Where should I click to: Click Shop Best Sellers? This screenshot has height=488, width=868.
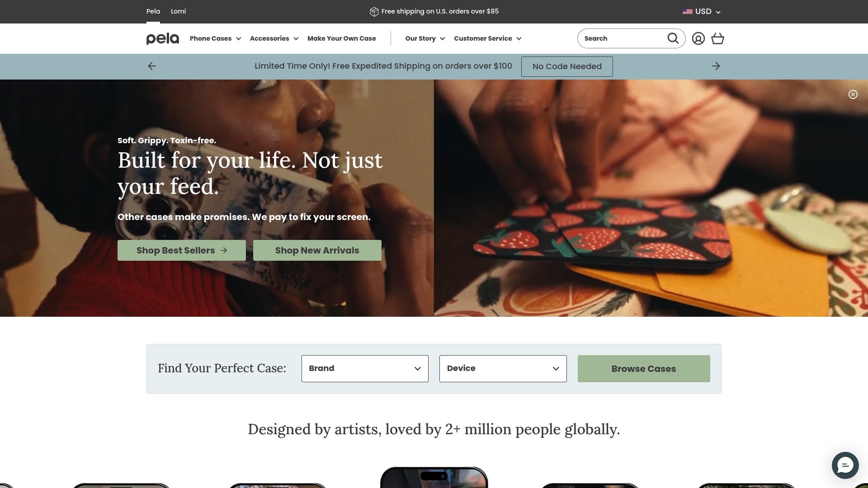pyautogui.click(x=181, y=250)
